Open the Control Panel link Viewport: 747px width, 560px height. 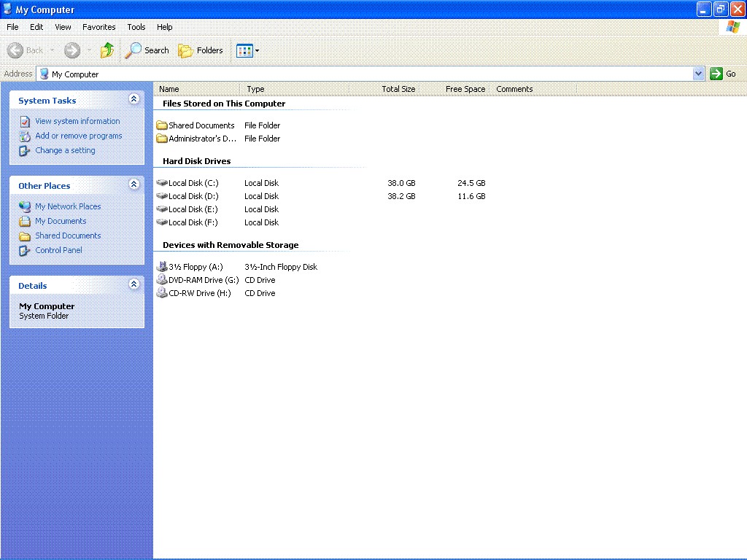pyautogui.click(x=58, y=250)
